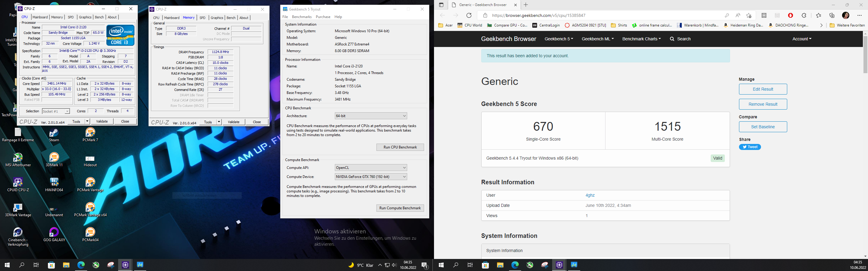Launch Steam from the desktop
This screenshot has height=271, width=868.
[x=54, y=135]
